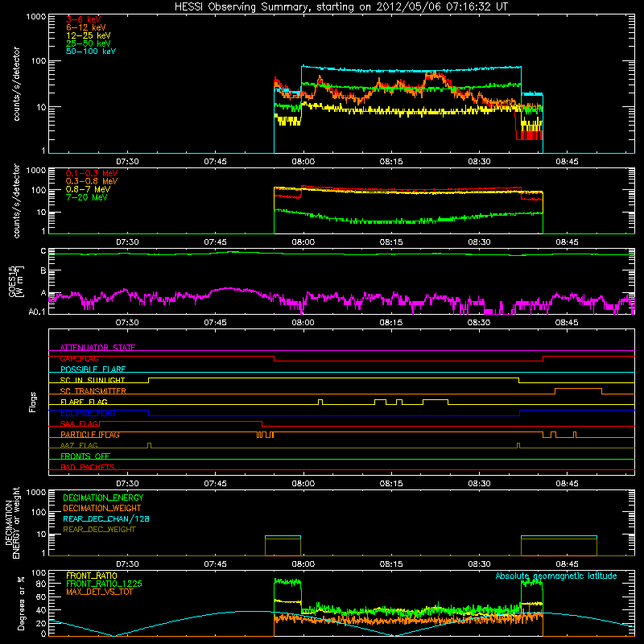The height and width of the screenshot is (644, 644).
Task: Click the counts/s/detector label of the MeV plot
Action: tap(16, 200)
